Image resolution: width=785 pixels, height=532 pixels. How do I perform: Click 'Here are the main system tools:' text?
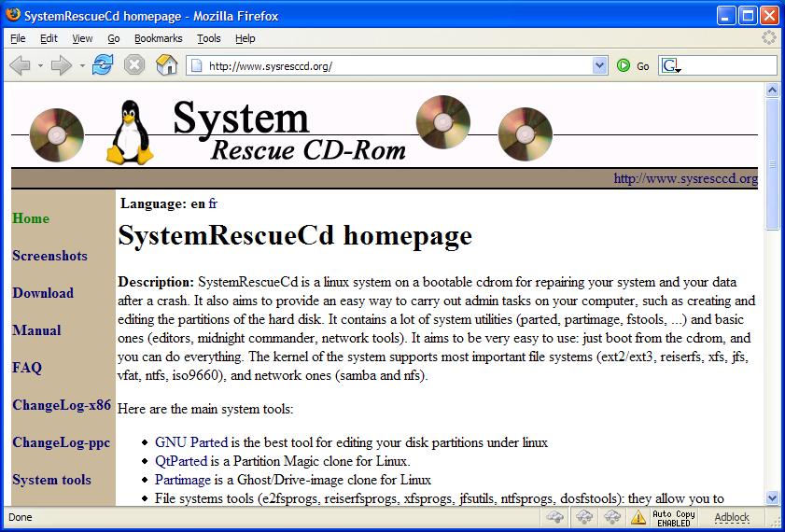[205, 409]
